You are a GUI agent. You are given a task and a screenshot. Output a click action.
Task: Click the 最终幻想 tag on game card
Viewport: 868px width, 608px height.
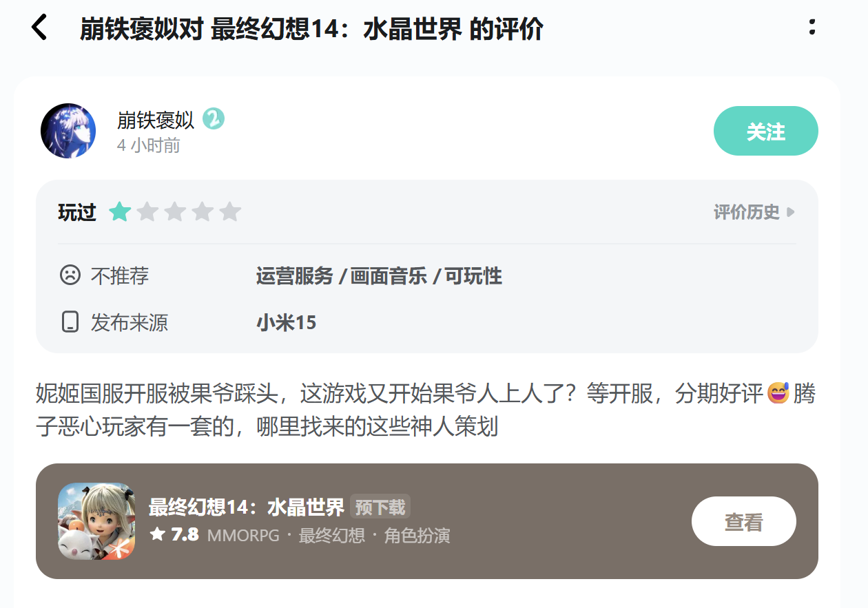[x=331, y=535]
